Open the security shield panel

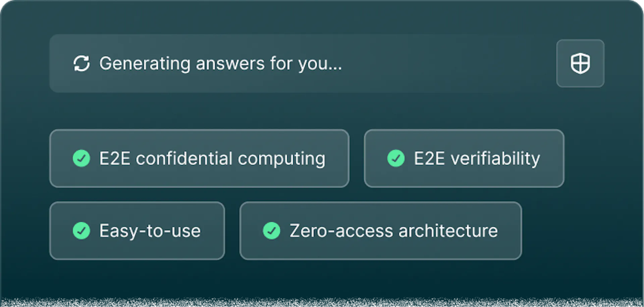point(580,63)
